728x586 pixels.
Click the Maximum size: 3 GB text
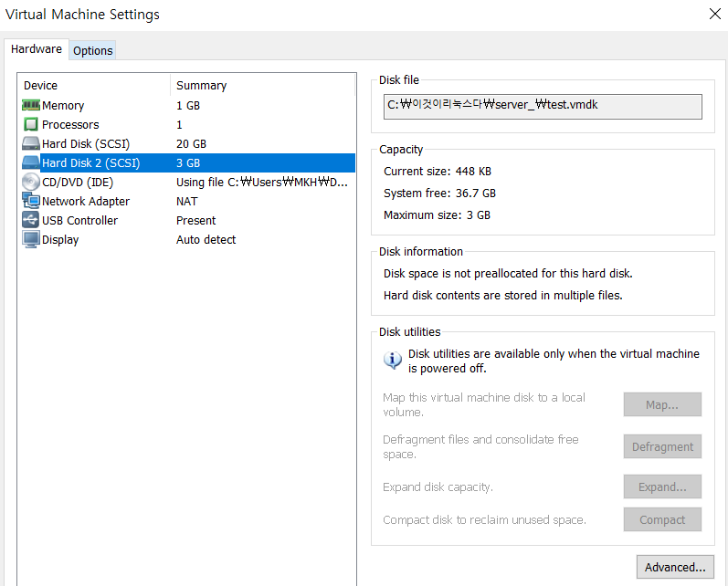(437, 215)
